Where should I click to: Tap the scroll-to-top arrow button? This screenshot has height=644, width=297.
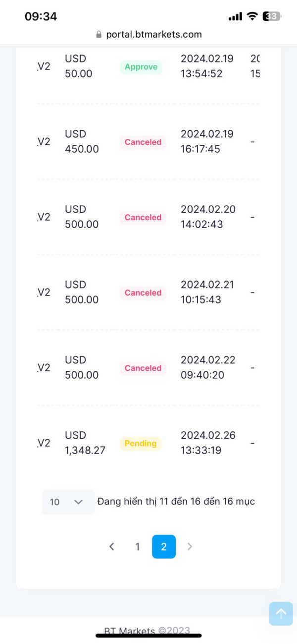pyautogui.click(x=281, y=614)
